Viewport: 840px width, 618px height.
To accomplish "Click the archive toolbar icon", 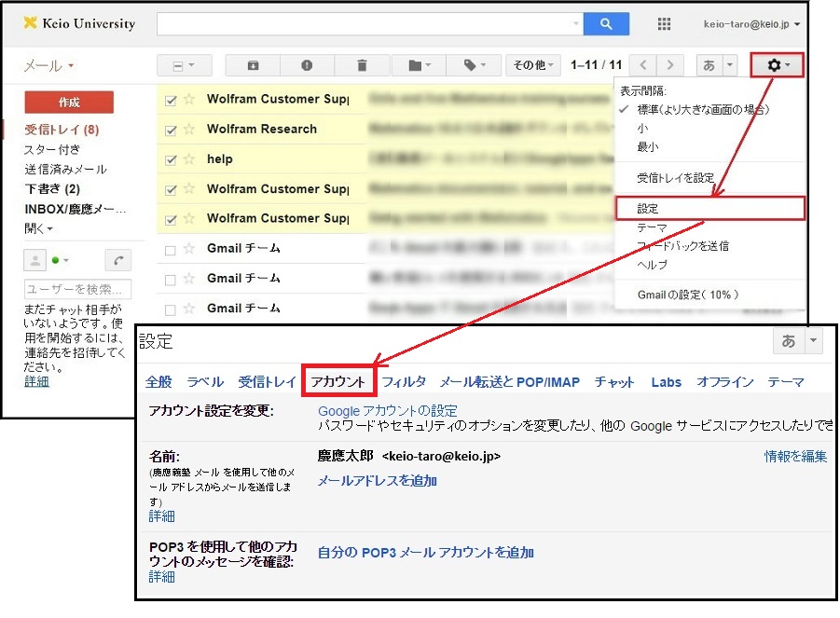I will pos(254,65).
